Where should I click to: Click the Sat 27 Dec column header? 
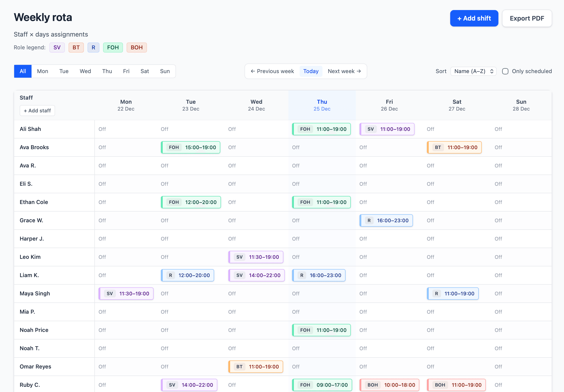pos(457,105)
